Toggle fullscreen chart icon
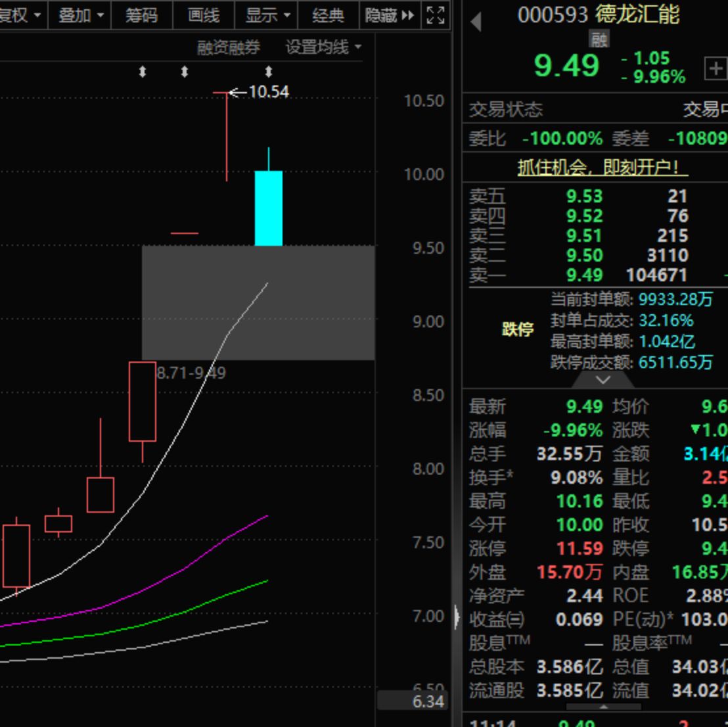 pyautogui.click(x=436, y=15)
